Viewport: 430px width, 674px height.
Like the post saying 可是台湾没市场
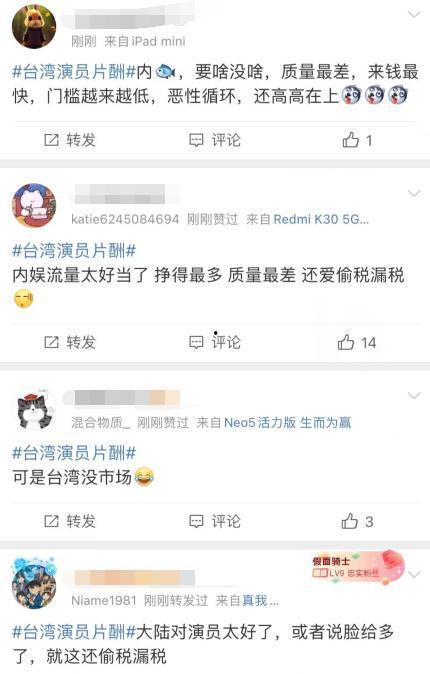(x=357, y=521)
